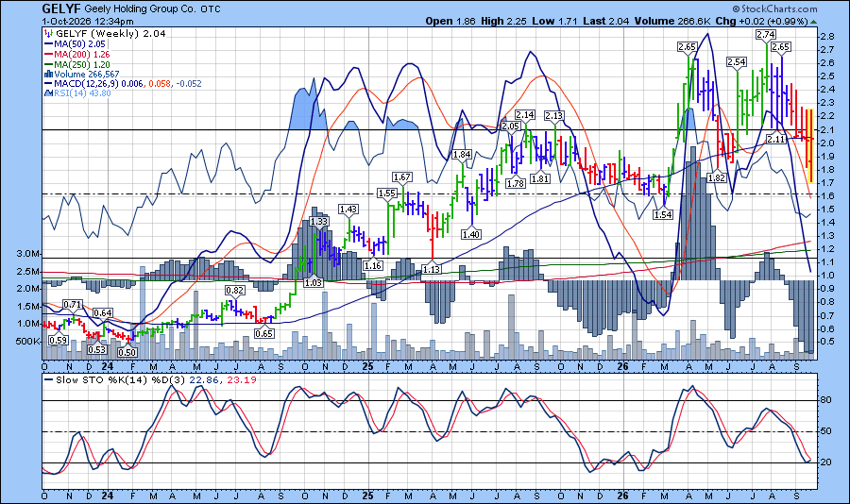The image size is (850, 504).
Task: Click the MA(250) 1.20 legend text
Action: (82, 64)
